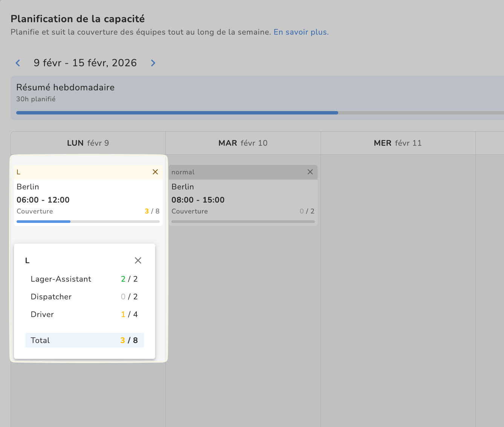Click the date range 9 févr - 15 févr, 2026

click(85, 63)
